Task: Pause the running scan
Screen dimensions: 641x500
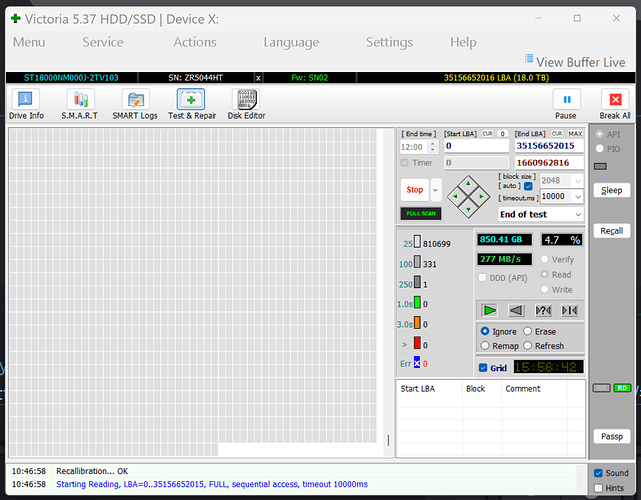Action: tap(566, 104)
